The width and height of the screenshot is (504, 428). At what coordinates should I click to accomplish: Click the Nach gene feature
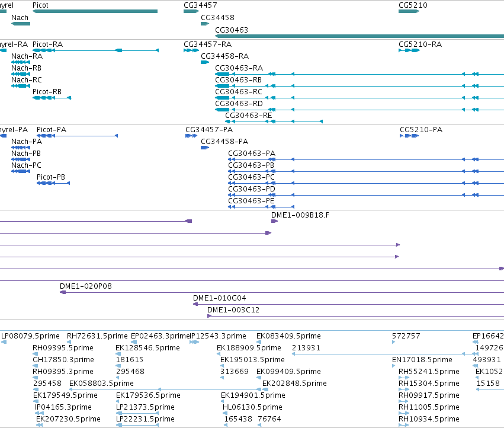(21, 24)
